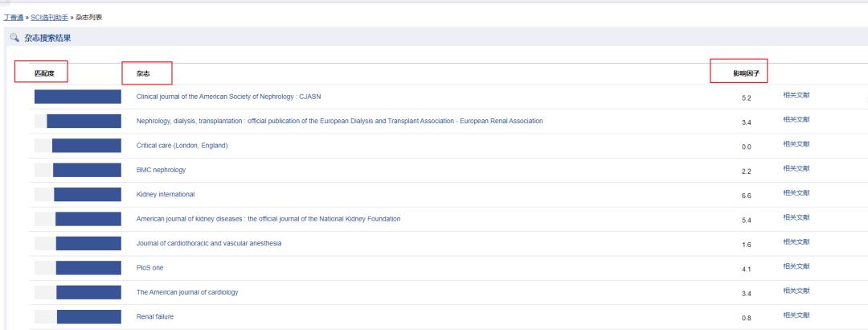The width and height of the screenshot is (868, 330).
Task: Go to SCI选刊助手 breadcrumb link
Action: (49, 17)
